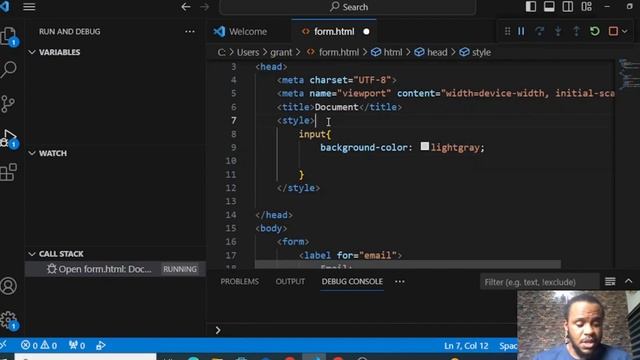Show errors and warnings in status bar
Image resolution: width=640 pixels, height=360 pixels.
(39, 346)
